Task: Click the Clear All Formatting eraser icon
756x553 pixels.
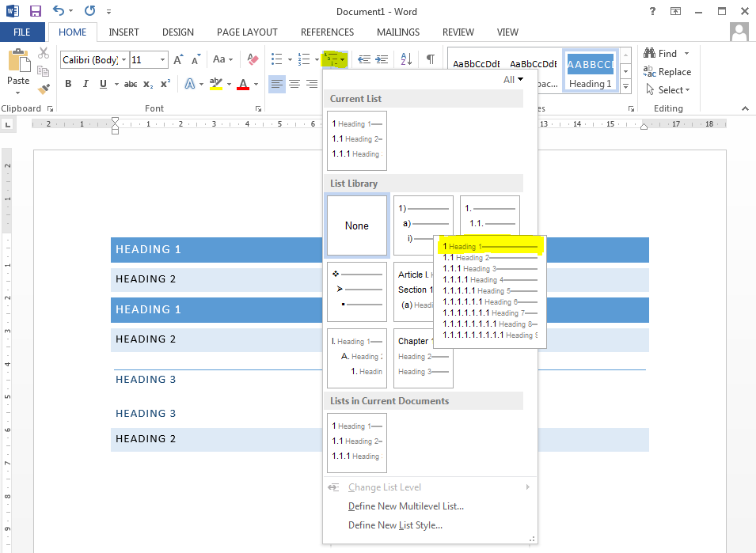Action: (x=251, y=59)
